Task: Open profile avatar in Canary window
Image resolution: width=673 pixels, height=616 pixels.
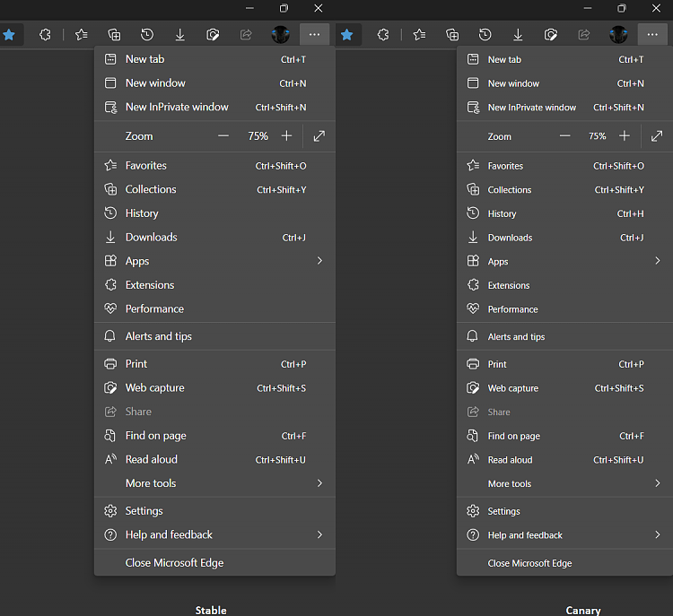Action: coord(618,34)
